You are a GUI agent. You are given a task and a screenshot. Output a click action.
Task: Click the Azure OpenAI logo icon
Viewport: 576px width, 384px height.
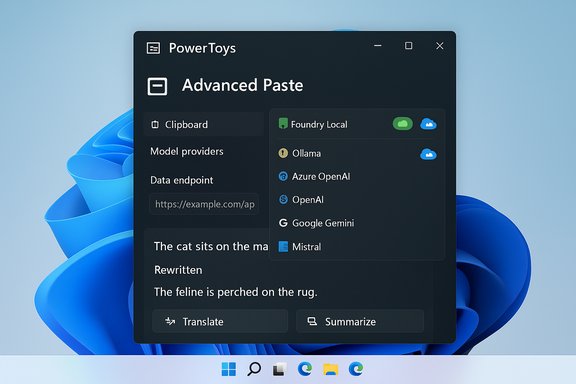(283, 176)
